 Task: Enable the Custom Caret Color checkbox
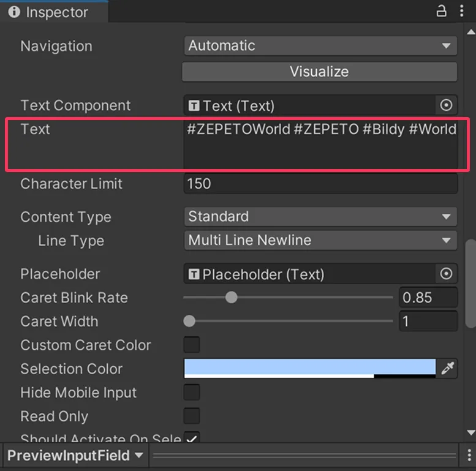192,344
